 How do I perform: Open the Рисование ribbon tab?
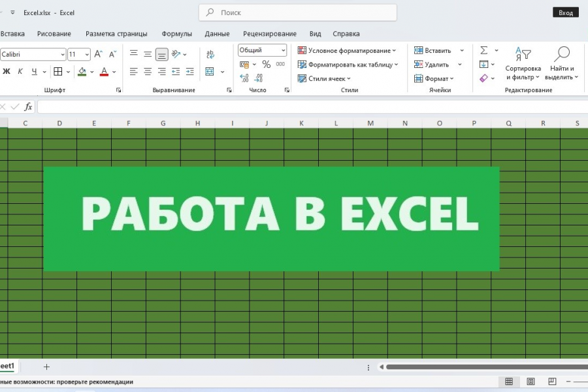tap(54, 34)
